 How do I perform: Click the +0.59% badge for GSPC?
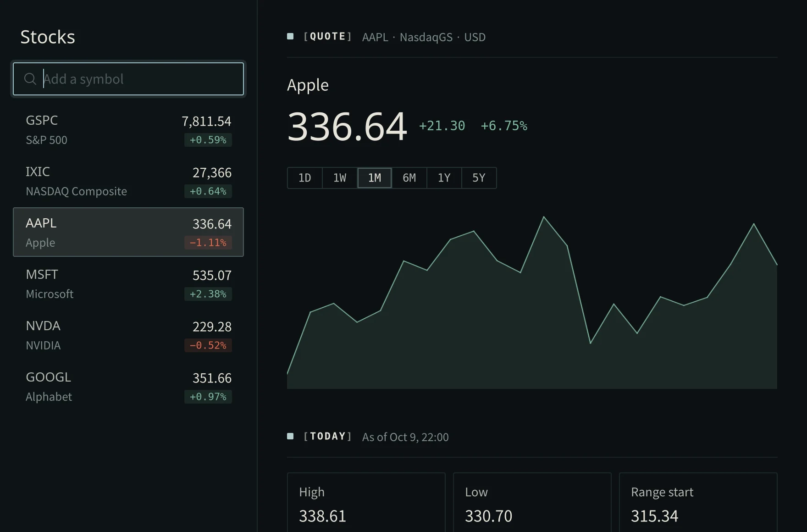tap(208, 140)
